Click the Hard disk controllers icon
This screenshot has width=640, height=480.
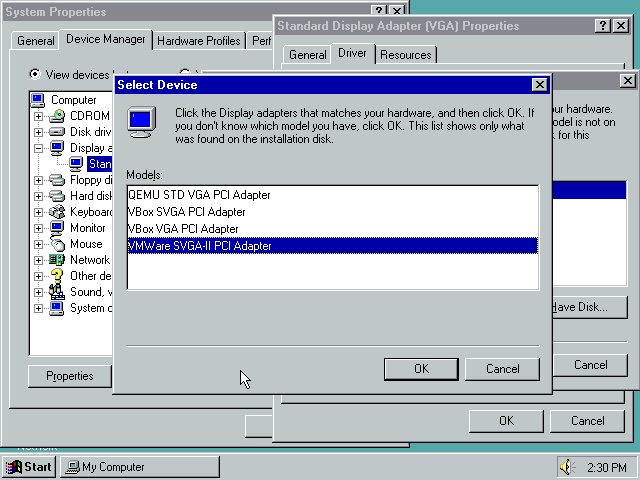(x=57, y=196)
